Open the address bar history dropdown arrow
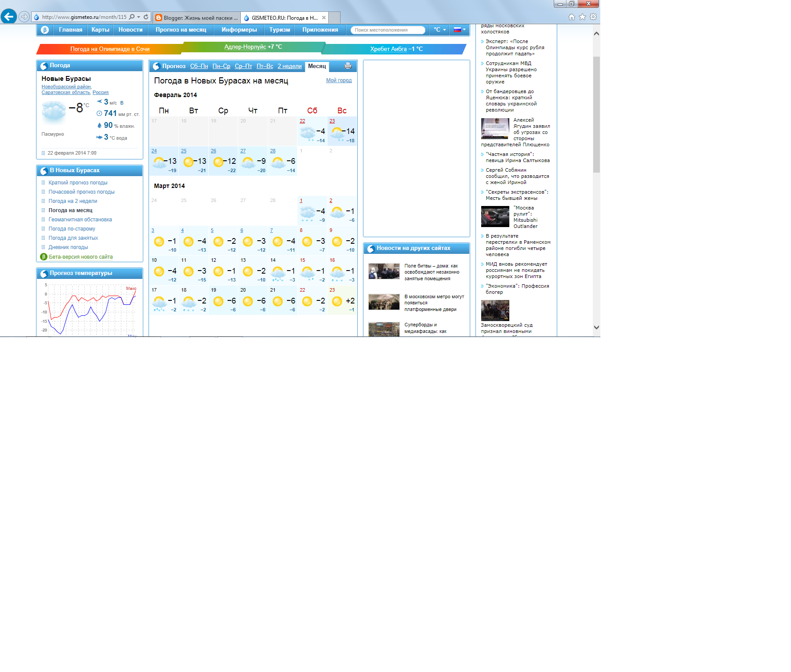The height and width of the screenshot is (672, 791). coord(139,17)
